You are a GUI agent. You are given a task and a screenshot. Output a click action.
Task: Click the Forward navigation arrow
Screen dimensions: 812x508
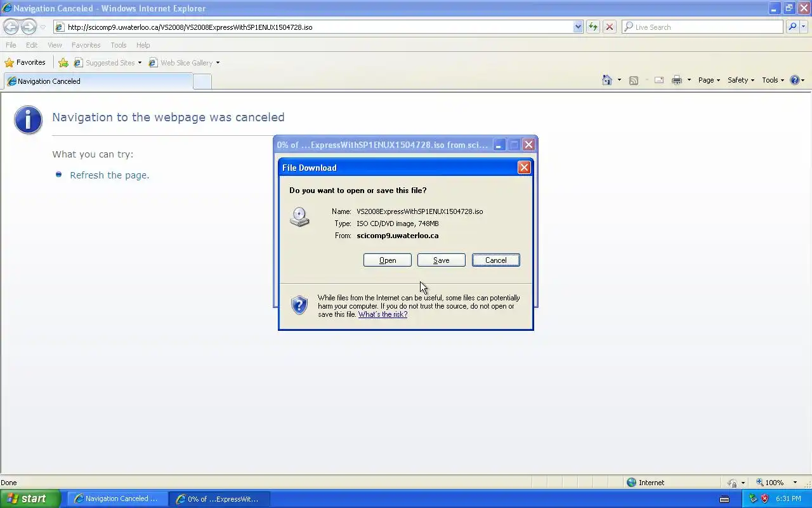point(29,27)
